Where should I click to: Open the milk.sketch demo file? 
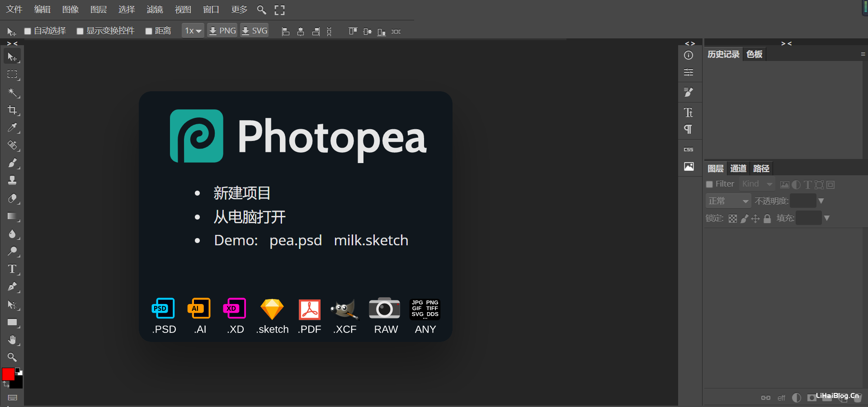tap(371, 240)
